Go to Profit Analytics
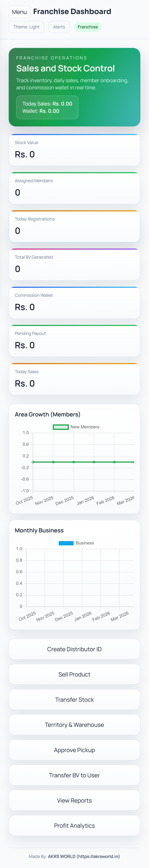The width and height of the screenshot is (149, 868). [x=74, y=826]
